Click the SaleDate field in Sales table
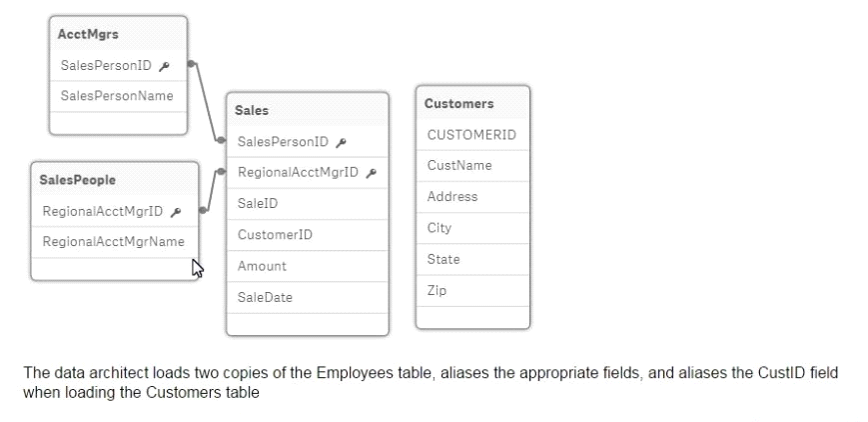 pos(308,298)
